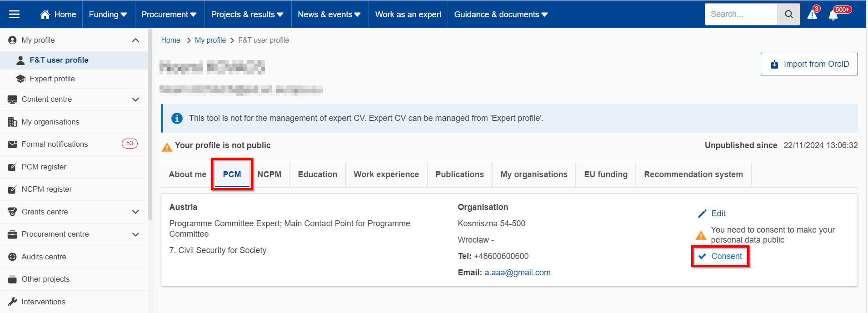Image resolution: width=868 pixels, height=313 pixels.
Task: Click the Edit link
Action: [x=718, y=214]
